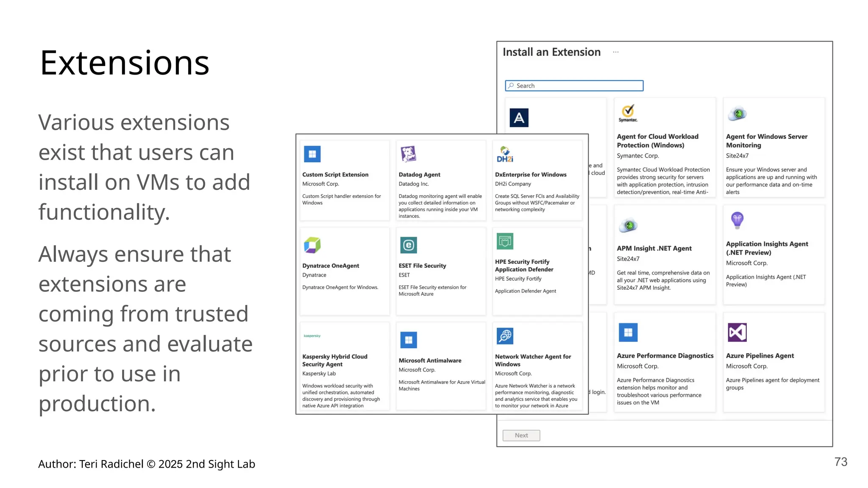Select Agent for Windows Server Monitoring title
Screen dimensions: 868x488
click(x=767, y=141)
